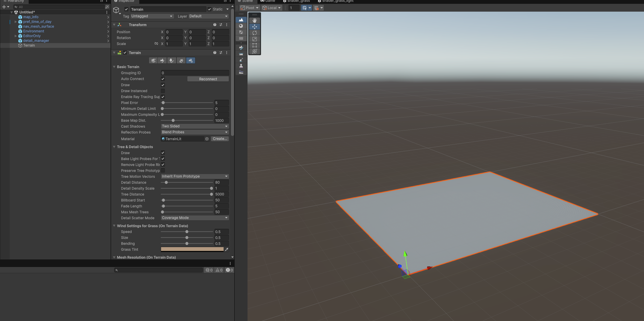Click the Create... material button
This screenshot has width=644, height=321.
[220, 139]
